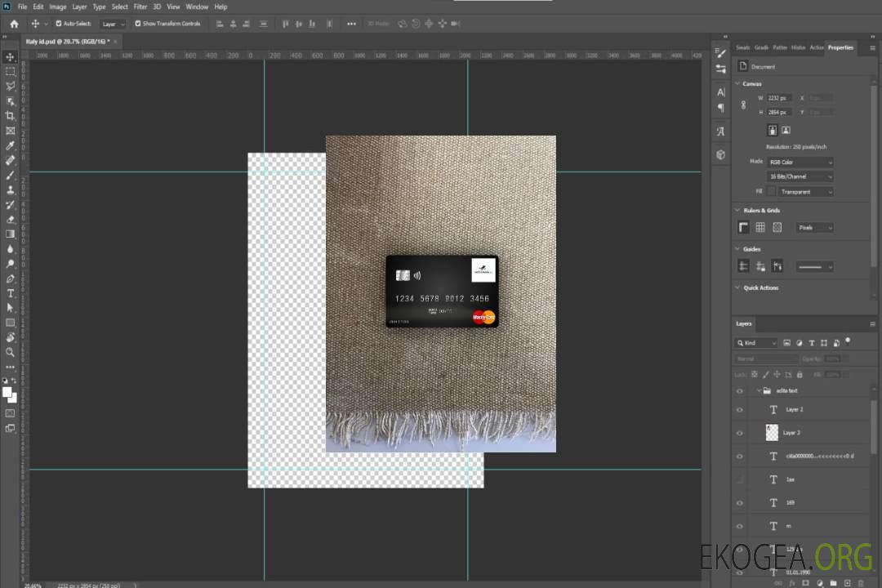
Task: Collapse the Canvas section
Action: pyautogui.click(x=737, y=83)
